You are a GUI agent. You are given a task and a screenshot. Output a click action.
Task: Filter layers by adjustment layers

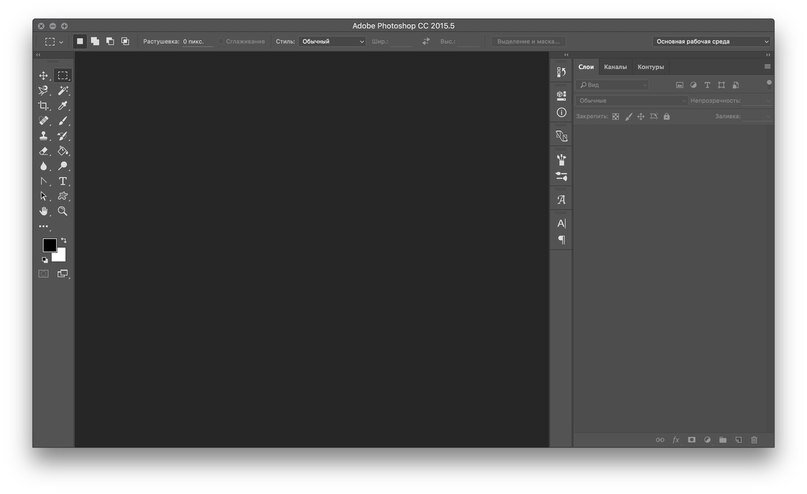pos(693,85)
